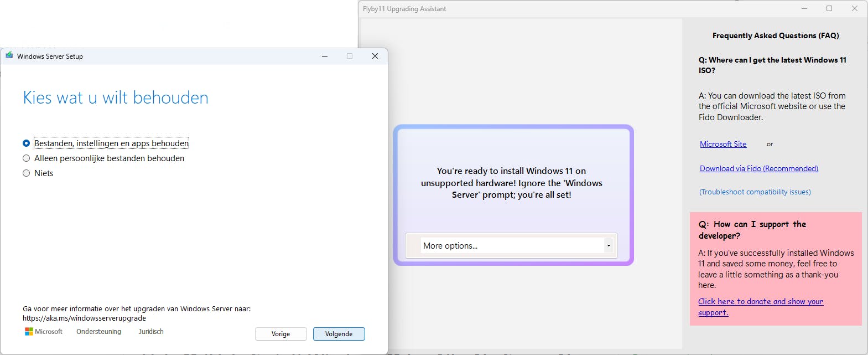This screenshot has height=355, width=868.
Task: Open 'Download via Fido (Recommended)' link
Action: pyautogui.click(x=759, y=168)
